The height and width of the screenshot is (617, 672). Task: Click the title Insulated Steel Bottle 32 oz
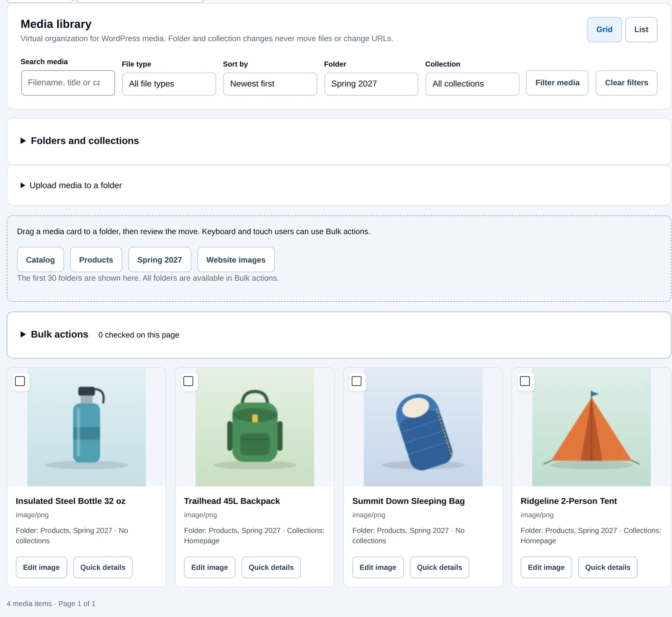click(x=70, y=501)
